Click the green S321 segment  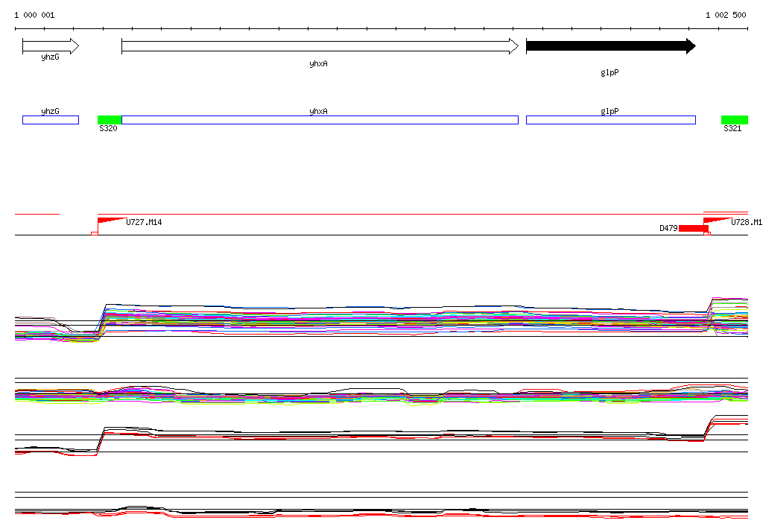(x=734, y=120)
